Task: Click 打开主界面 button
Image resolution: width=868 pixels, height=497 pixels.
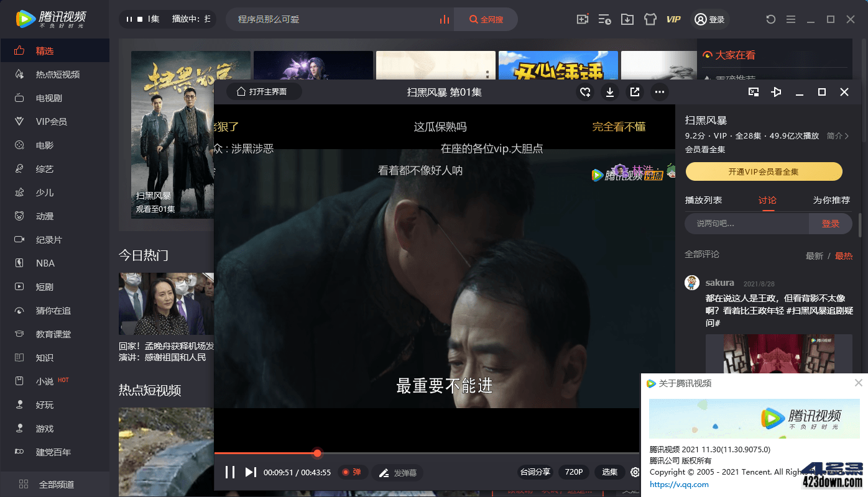Action: pyautogui.click(x=264, y=92)
